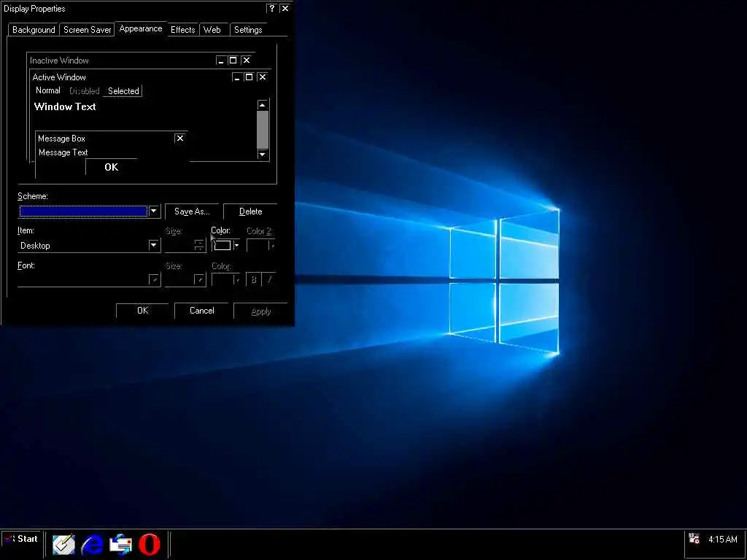Click Active Window preview close icon
Image resolution: width=747 pixels, height=560 pixels.
point(262,77)
